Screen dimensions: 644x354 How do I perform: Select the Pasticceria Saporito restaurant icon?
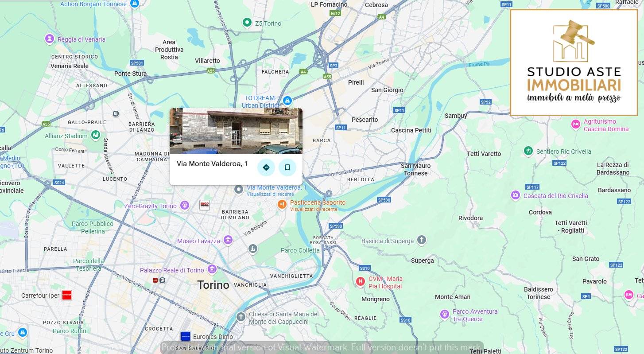(x=282, y=205)
